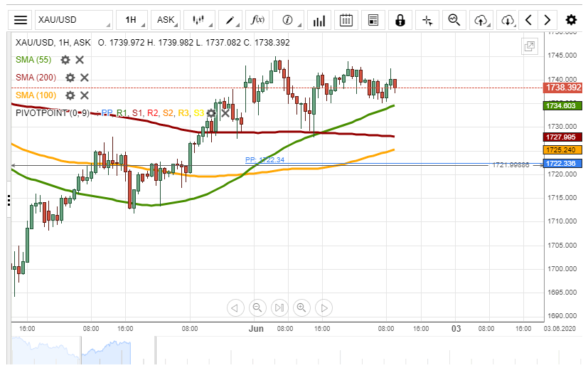Click the magnifier zoom tool in toolbar
This screenshot has width=588, height=368.
tap(454, 20)
